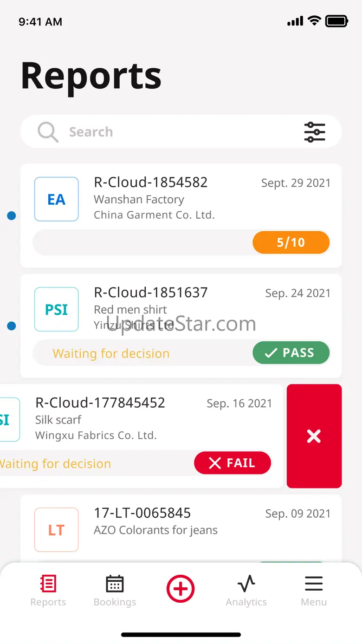
Task: Tap the orange 5/10 progress indicator
Action: click(291, 242)
